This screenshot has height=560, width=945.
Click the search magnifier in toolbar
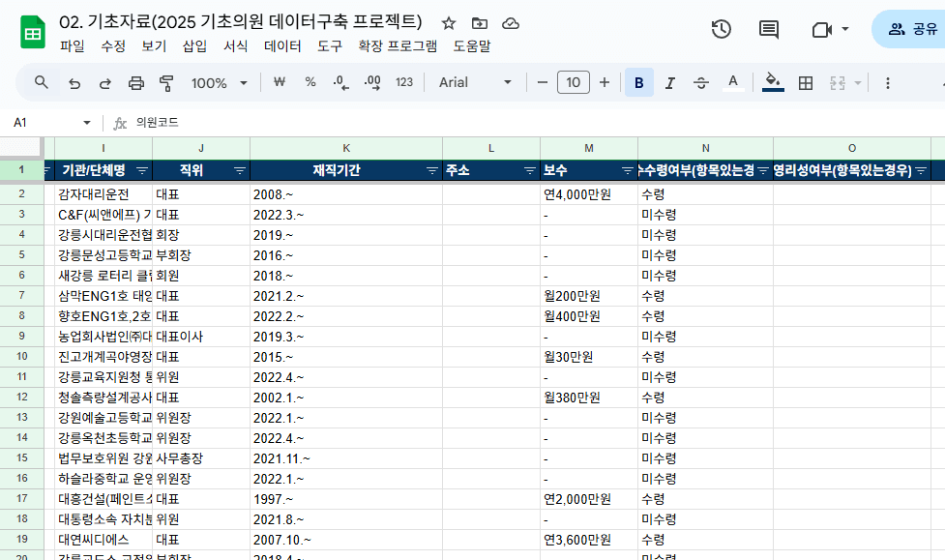(x=42, y=83)
